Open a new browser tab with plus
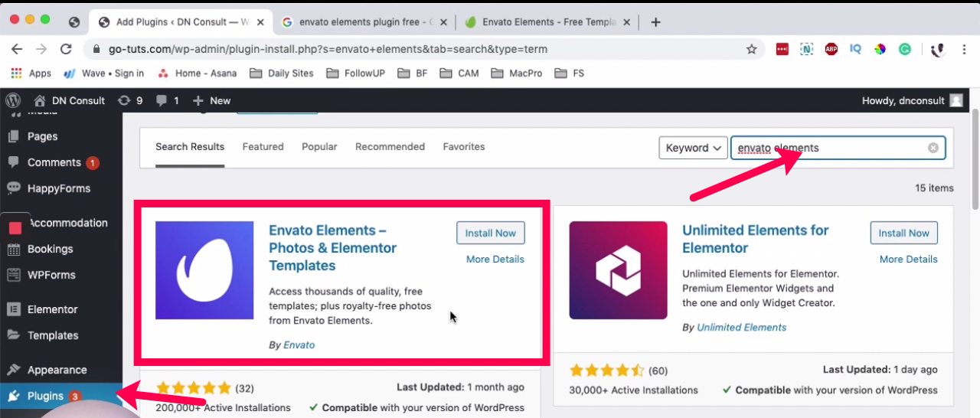 pos(655,22)
